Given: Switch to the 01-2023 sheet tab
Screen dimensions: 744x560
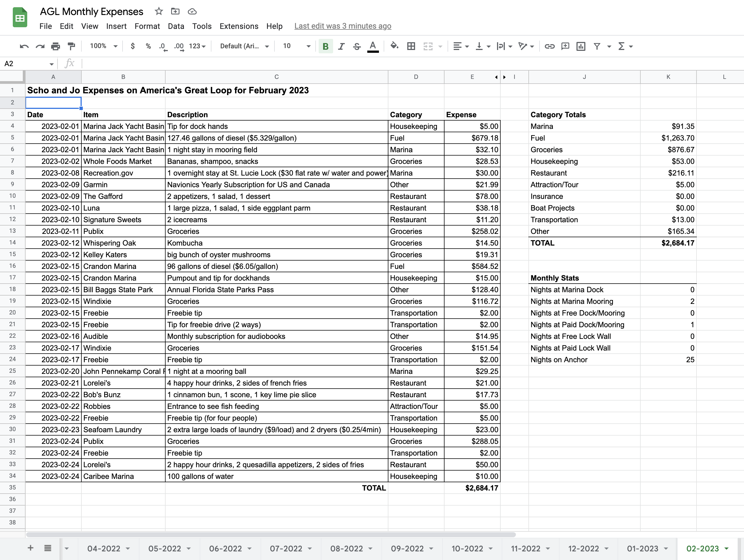Looking at the screenshot, I should click(642, 549).
